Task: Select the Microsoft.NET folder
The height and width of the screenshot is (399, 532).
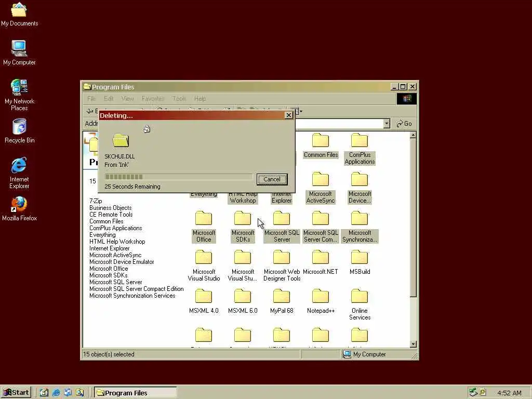Action: click(321, 262)
